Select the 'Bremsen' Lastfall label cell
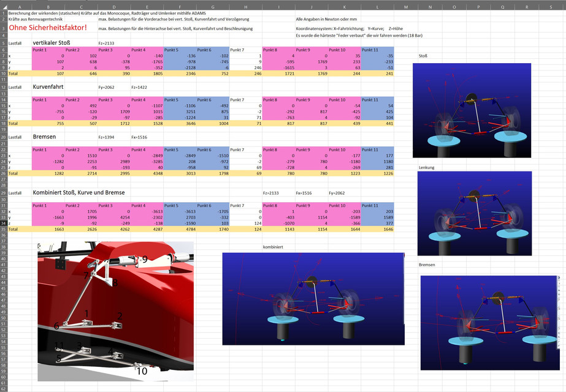This screenshot has width=566, height=392. [44, 136]
